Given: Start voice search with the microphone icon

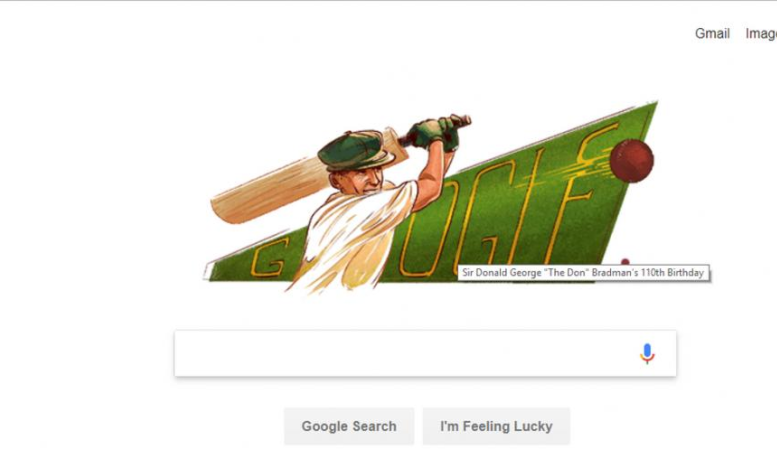Looking at the screenshot, I should tap(647, 353).
